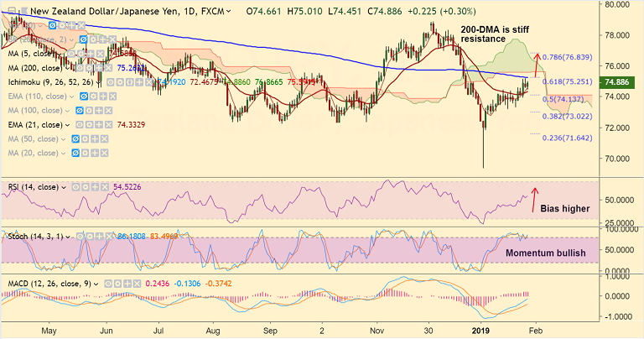This screenshot has height=339, width=644.
Task: Open settings gear for MA (5, close)
Action: point(81,54)
